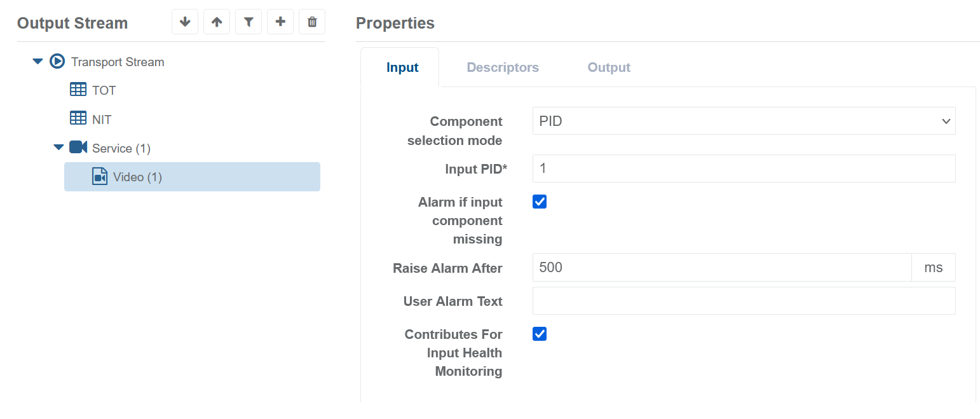This screenshot has width=980, height=419.
Task: Disable alarm if input component missing
Action: click(540, 202)
